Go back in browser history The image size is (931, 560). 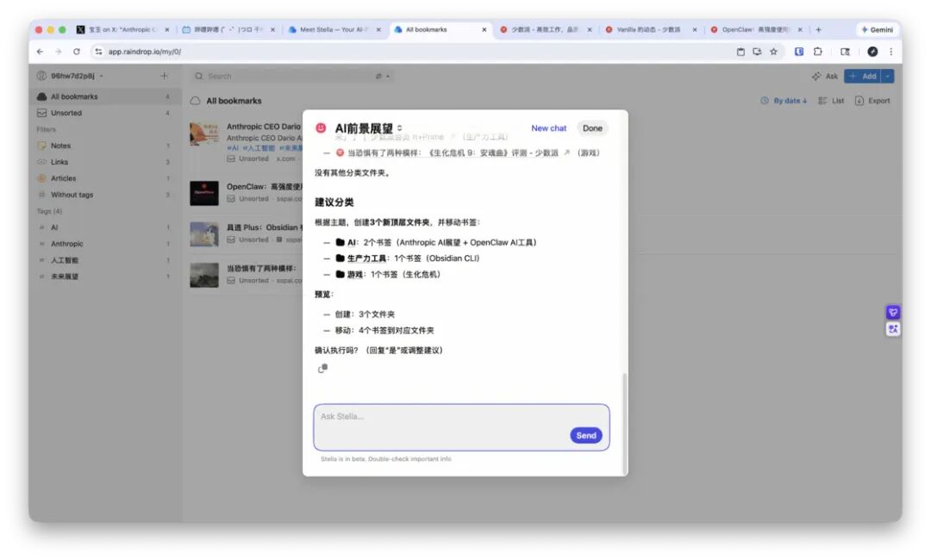pos(40,52)
